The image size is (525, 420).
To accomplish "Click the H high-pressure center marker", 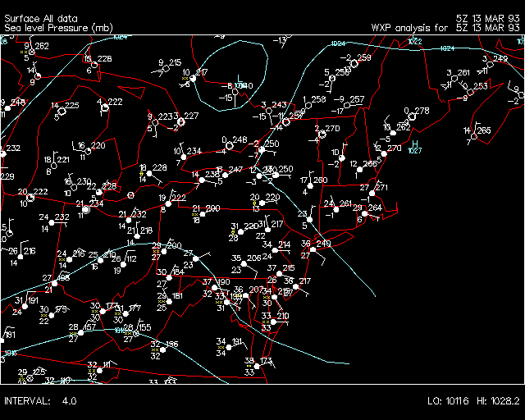I will (x=415, y=143).
